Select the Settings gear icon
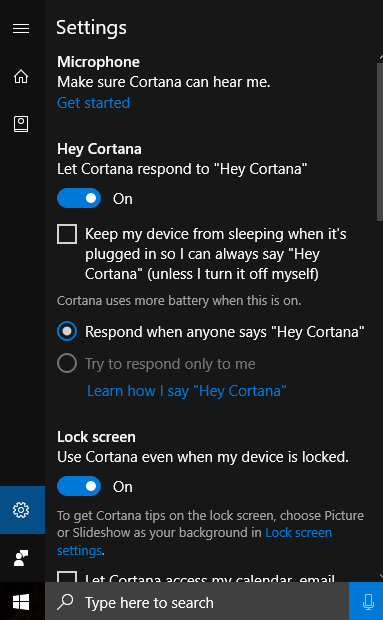Image resolution: width=383 pixels, height=620 pixels. (21, 510)
